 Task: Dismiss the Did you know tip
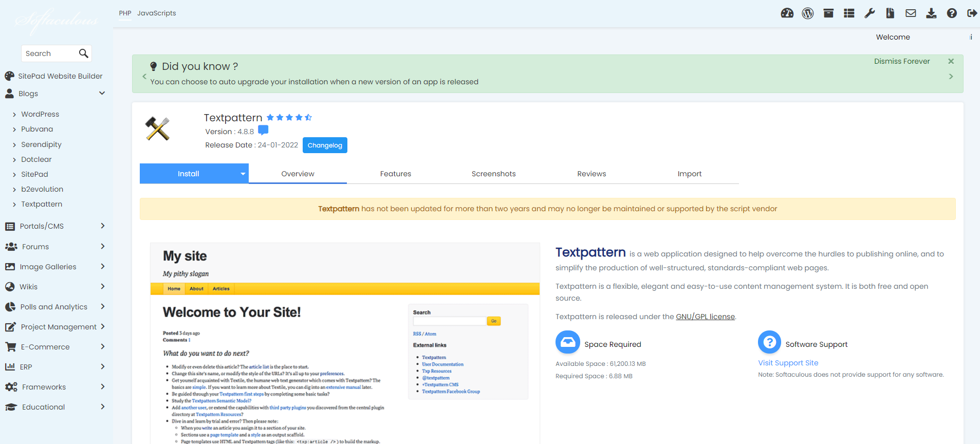tap(951, 61)
